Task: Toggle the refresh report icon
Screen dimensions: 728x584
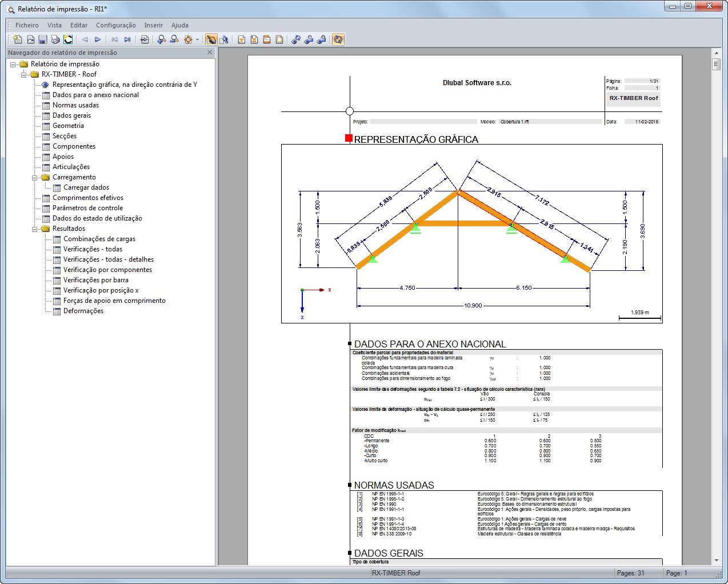Action: pyautogui.click(x=338, y=39)
